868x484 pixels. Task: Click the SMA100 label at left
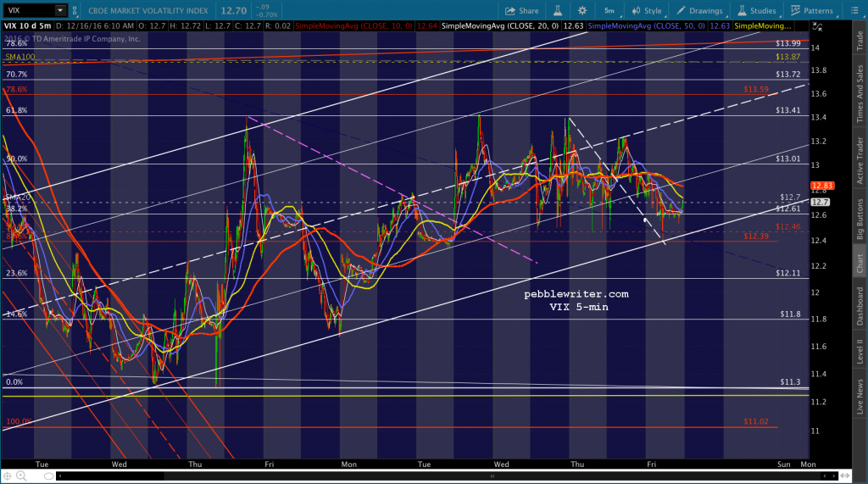[20, 57]
